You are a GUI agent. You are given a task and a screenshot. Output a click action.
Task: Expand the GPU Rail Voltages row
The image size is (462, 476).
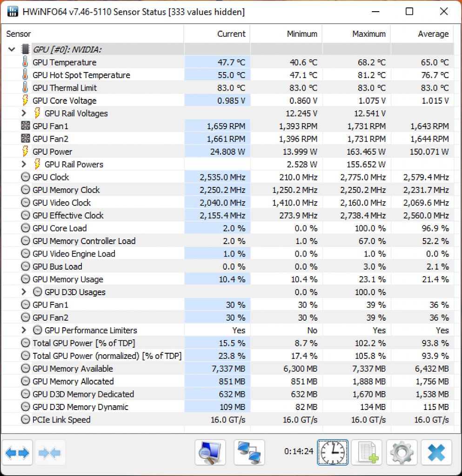click(24, 113)
